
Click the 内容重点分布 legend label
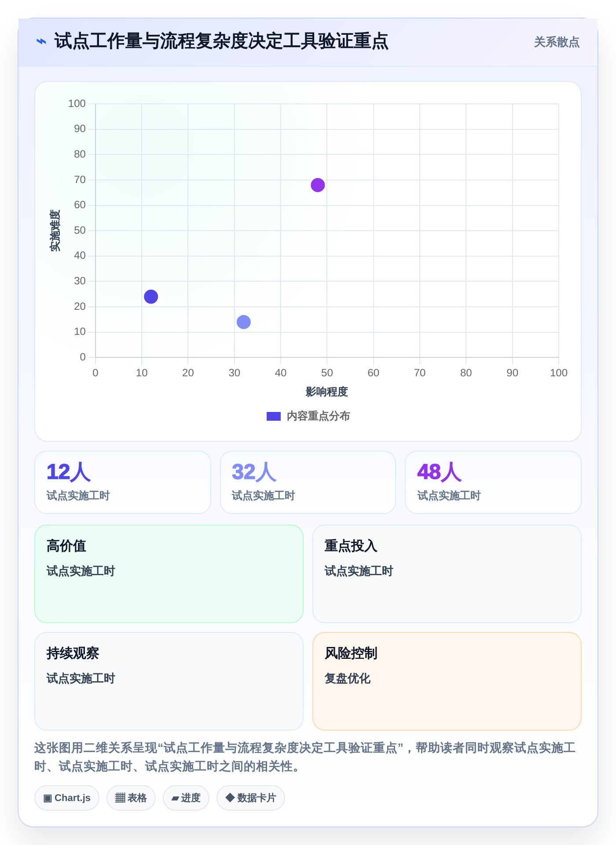pyautogui.click(x=318, y=416)
